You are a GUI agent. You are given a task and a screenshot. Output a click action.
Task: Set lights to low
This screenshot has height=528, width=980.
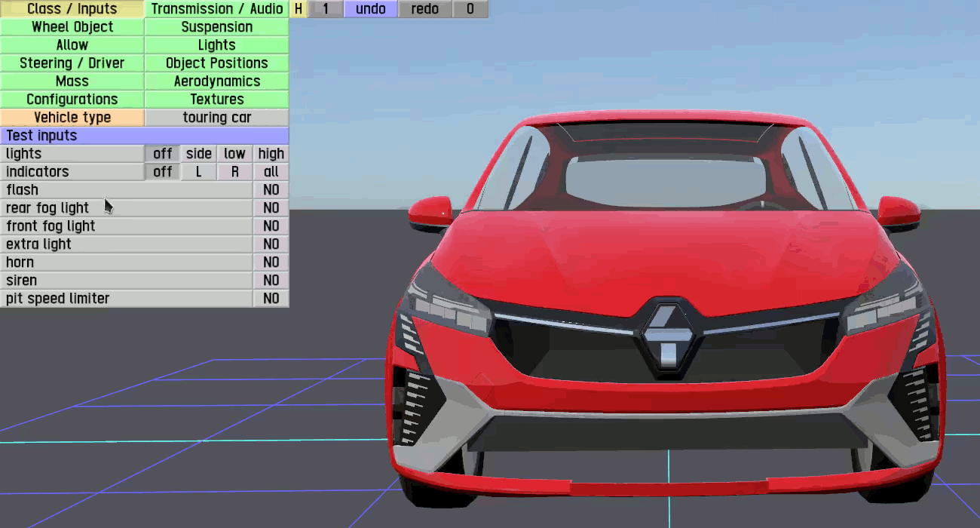click(x=235, y=154)
